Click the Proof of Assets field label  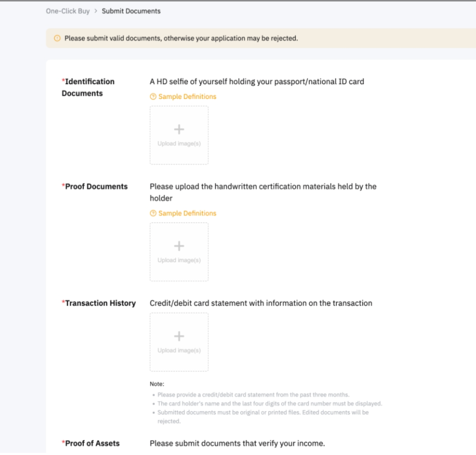click(92, 443)
